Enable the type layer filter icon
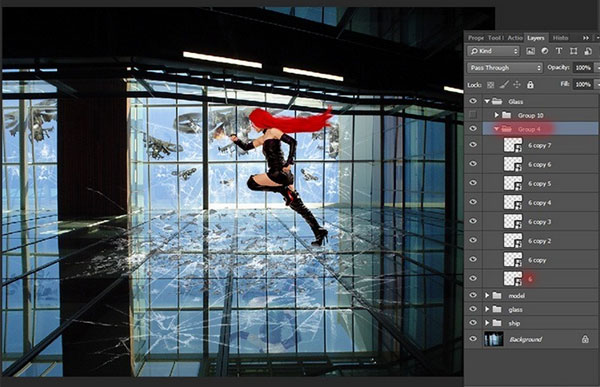This screenshot has height=387, width=600. point(559,51)
